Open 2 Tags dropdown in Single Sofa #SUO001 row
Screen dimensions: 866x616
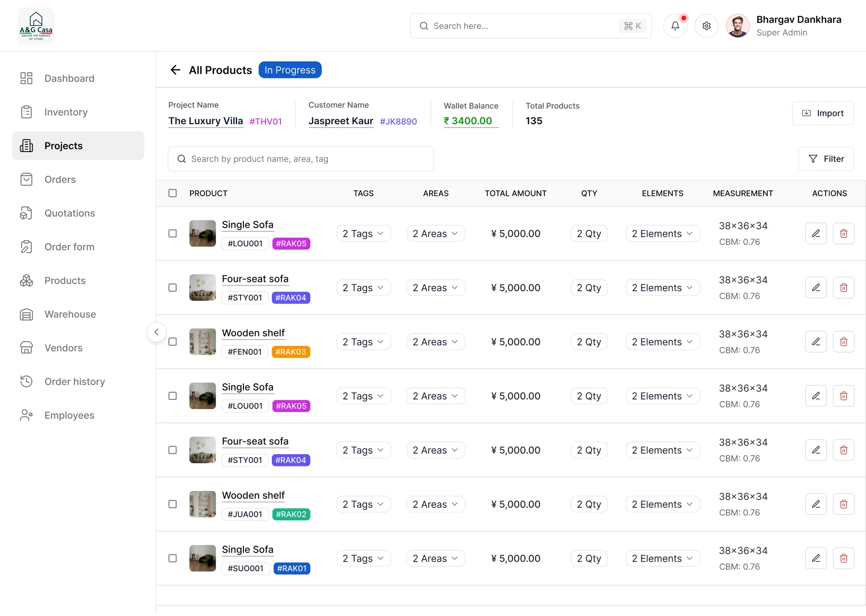pos(364,558)
